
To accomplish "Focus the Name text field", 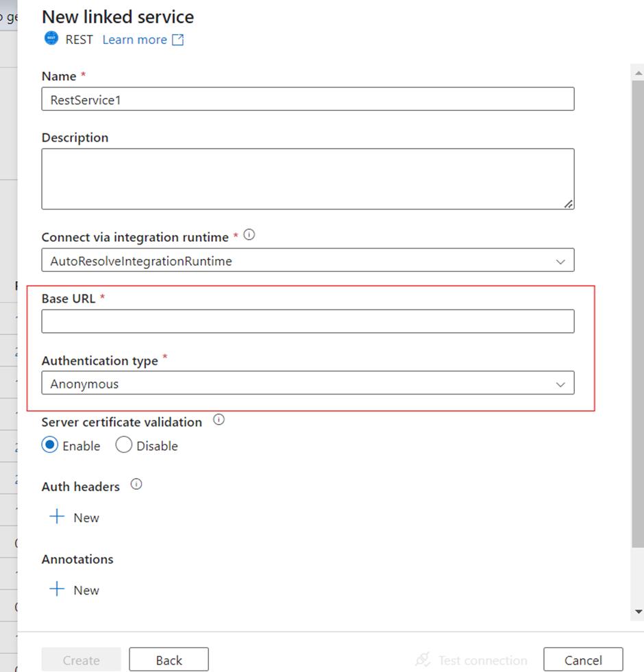I will [308, 99].
